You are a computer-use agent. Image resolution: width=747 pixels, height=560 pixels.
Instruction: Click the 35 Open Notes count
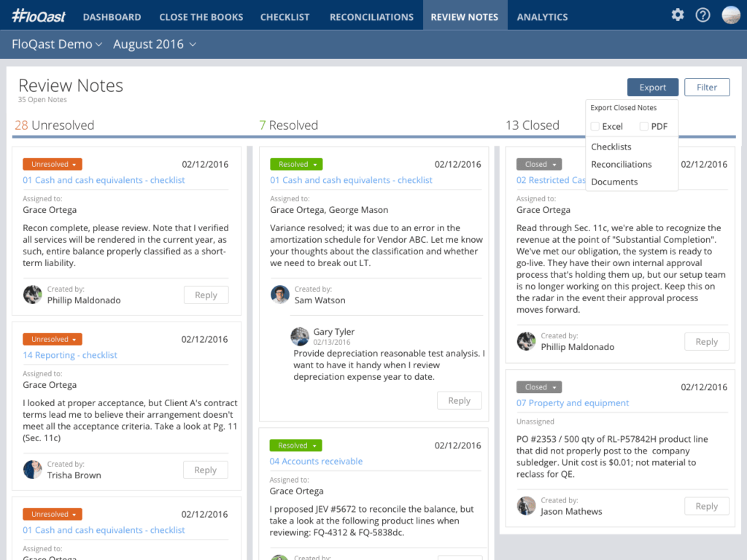coord(42,99)
